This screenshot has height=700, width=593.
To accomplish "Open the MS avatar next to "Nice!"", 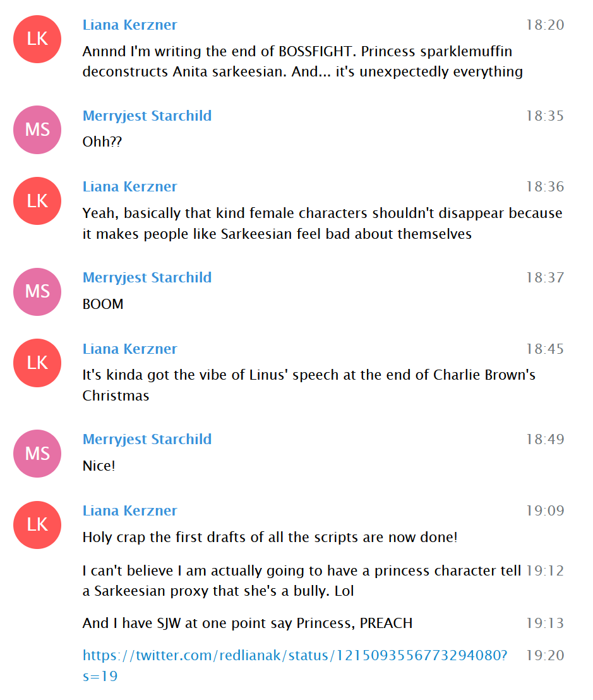I will tap(37, 454).
